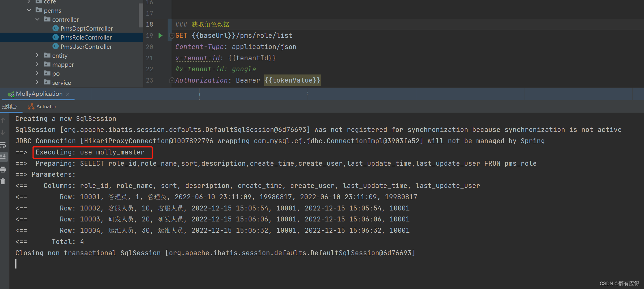Screen dimensions: 644x289
Task: Click the GET method keyword
Action: point(181,36)
